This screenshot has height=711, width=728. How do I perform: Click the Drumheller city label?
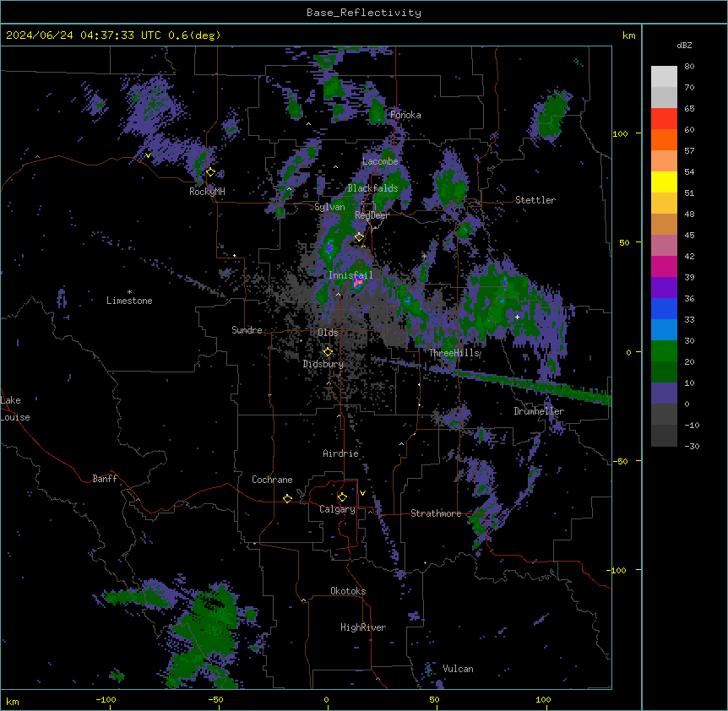(x=539, y=411)
